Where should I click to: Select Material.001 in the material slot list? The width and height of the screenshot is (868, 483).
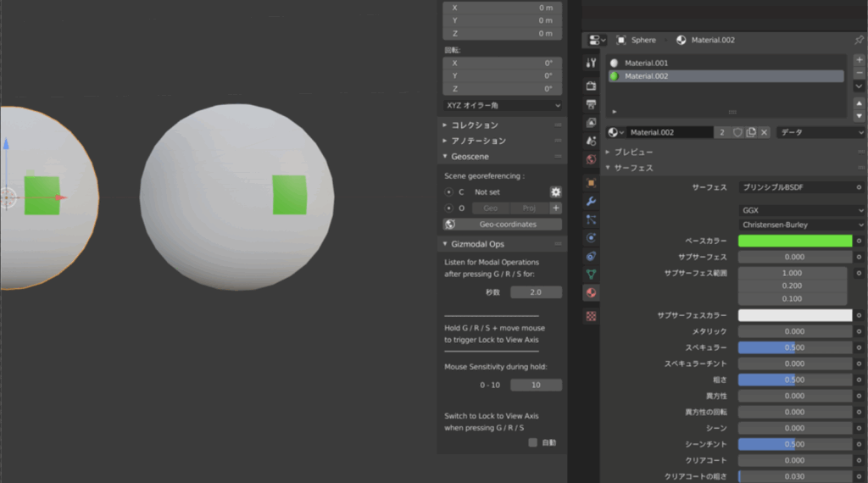646,63
